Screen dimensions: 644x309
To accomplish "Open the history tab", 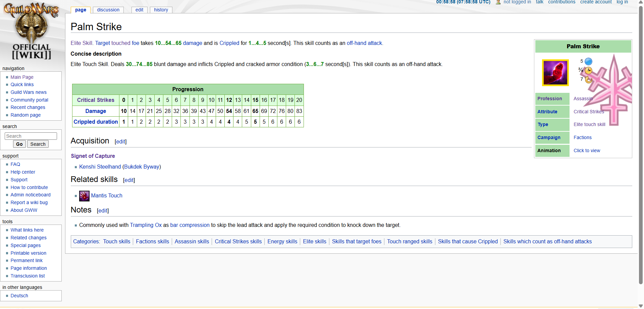I will tap(161, 10).
